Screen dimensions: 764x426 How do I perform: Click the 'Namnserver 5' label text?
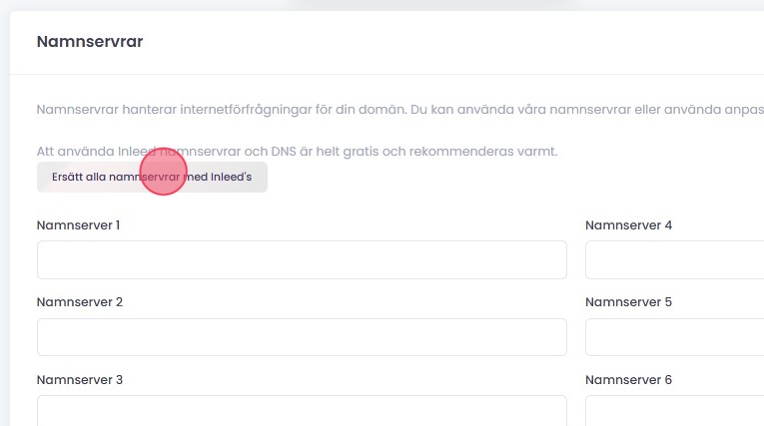628,302
